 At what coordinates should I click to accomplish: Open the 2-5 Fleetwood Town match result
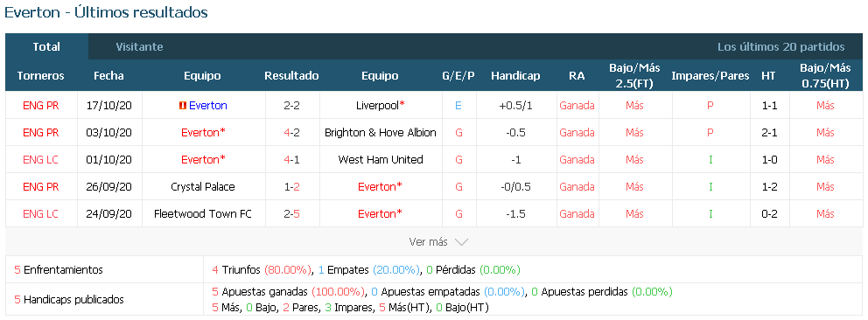291,213
